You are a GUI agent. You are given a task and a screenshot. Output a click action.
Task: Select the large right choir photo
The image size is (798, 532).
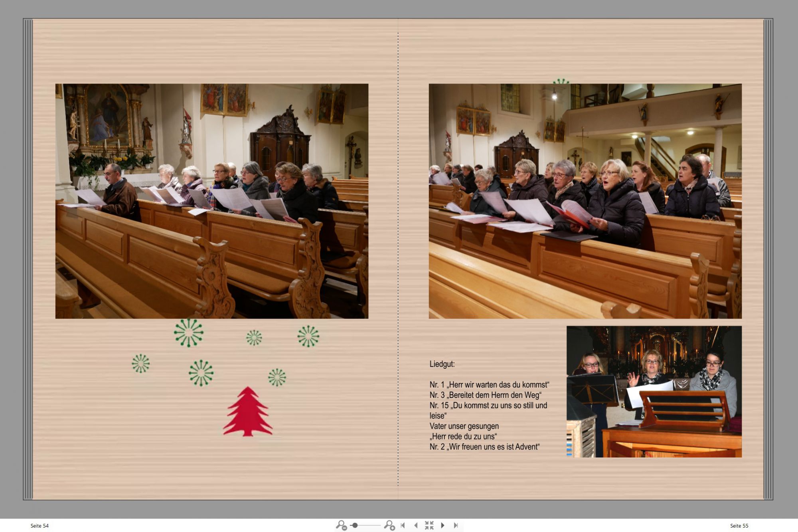[x=585, y=201]
